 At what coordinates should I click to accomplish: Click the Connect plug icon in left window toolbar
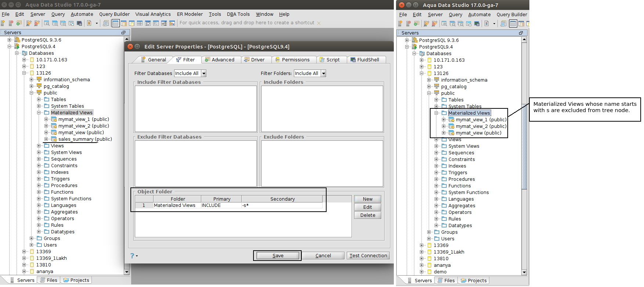click(29, 23)
